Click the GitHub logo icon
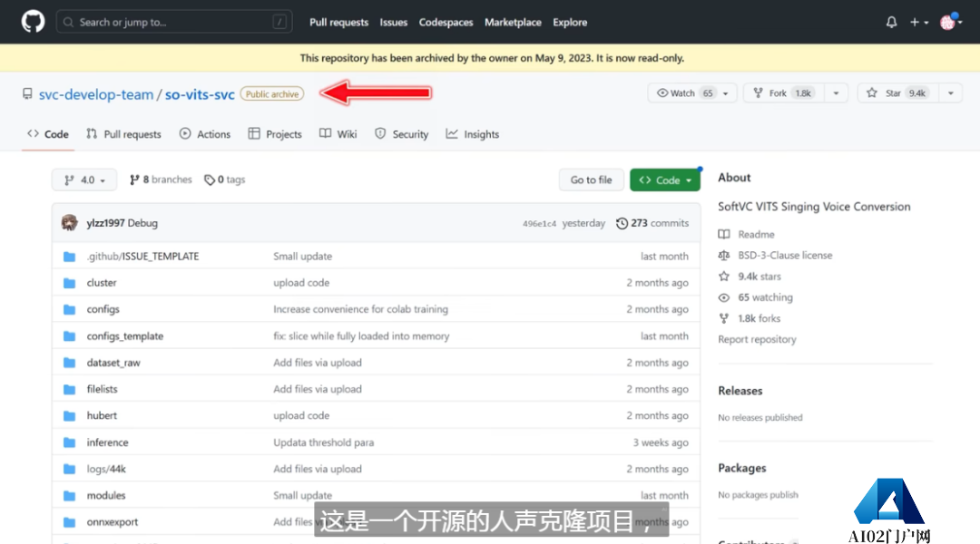 tap(33, 22)
